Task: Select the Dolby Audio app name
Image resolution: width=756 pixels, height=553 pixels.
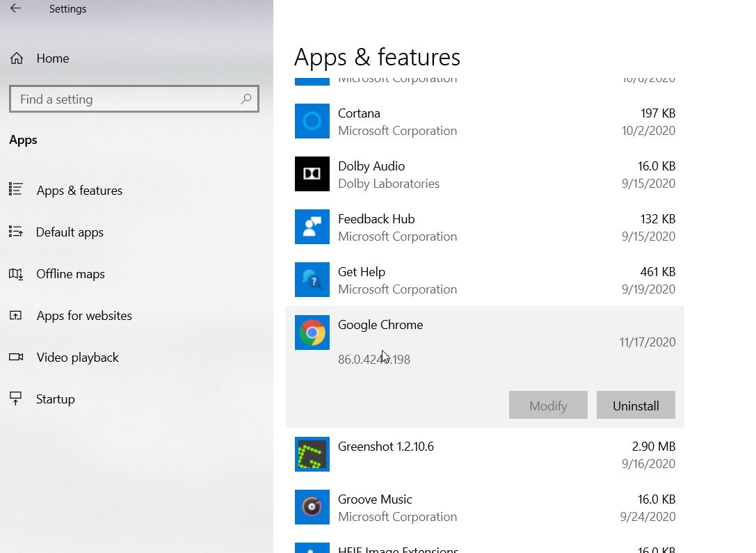Action: click(x=371, y=166)
